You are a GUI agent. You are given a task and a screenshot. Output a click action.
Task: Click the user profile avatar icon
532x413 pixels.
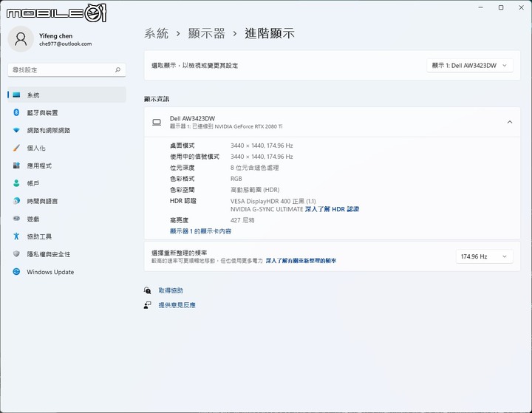click(21, 39)
